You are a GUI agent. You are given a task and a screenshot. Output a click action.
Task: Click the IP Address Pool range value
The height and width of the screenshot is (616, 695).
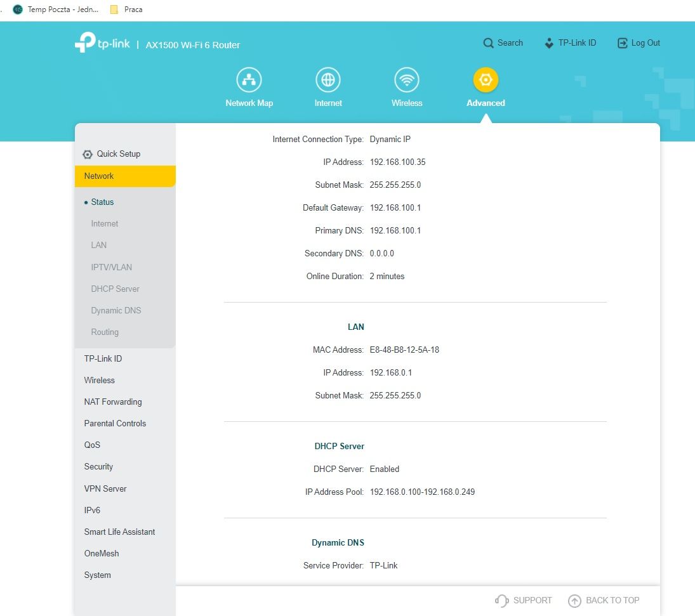point(423,492)
